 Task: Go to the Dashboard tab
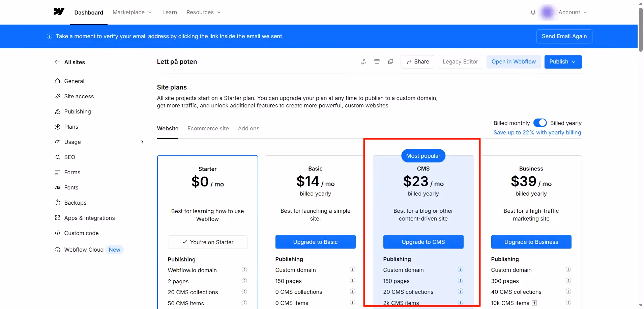(89, 12)
